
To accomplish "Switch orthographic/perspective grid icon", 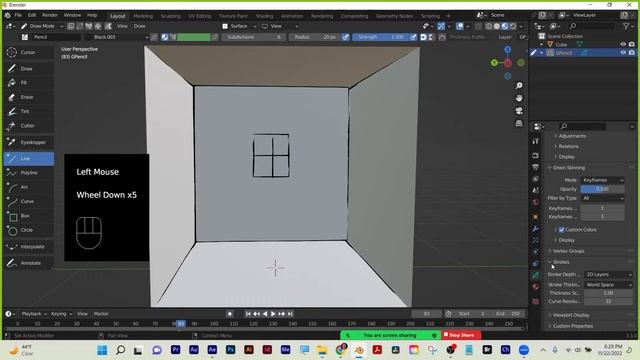I will point(519,123).
